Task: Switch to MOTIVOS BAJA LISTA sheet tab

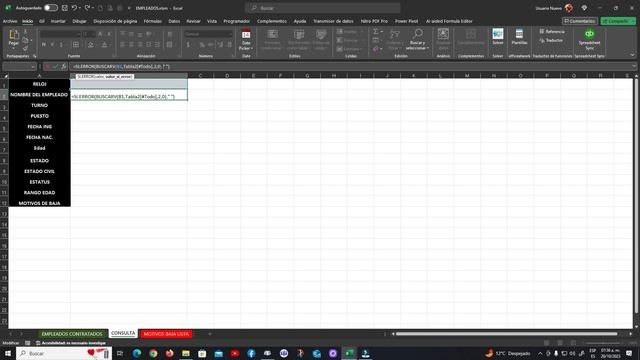Action: [166, 334]
